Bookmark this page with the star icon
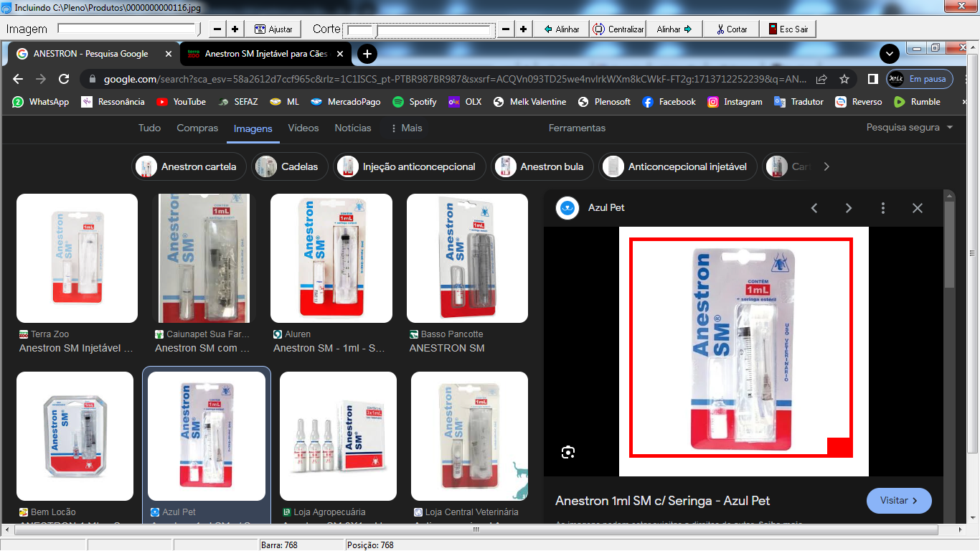This screenshot has height=551, width=980. pyautogui.click(x=844, y=79)
